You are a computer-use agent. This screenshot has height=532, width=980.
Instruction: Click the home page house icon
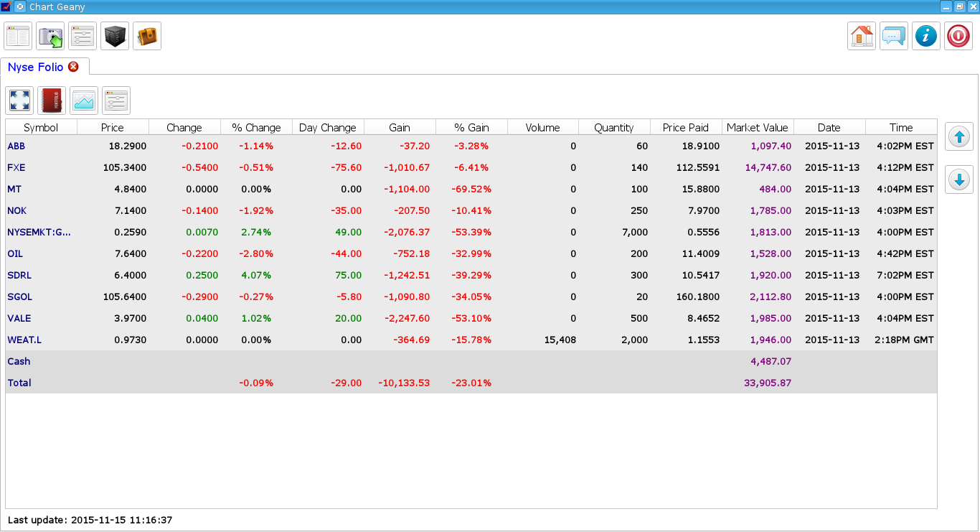point(862,36)
